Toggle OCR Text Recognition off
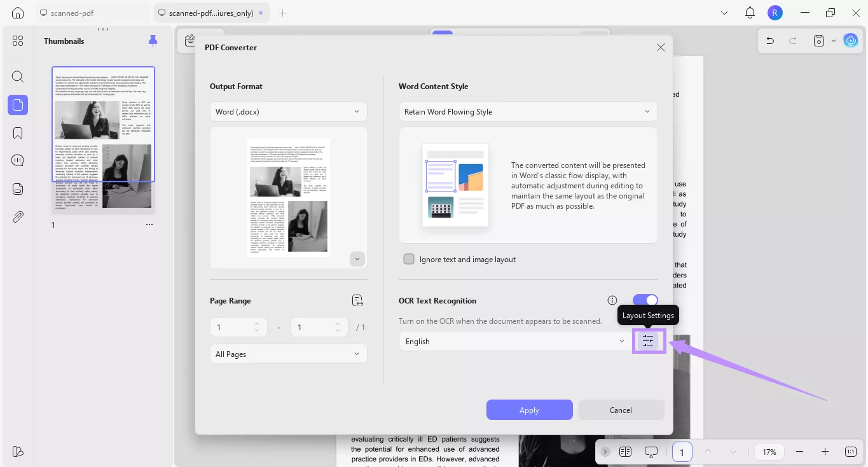Viewport: 868px width, 467px height. pos(645,300)
